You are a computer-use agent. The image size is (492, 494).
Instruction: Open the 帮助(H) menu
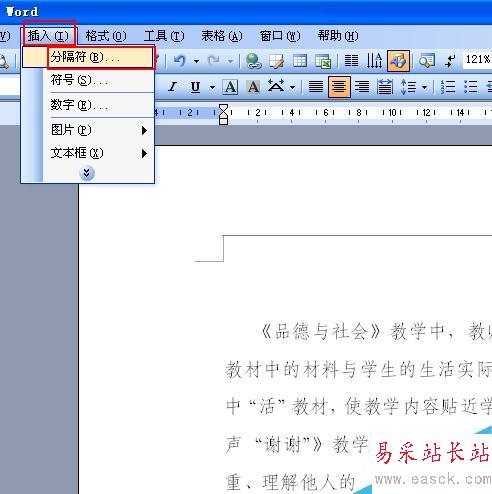(338, 36)
